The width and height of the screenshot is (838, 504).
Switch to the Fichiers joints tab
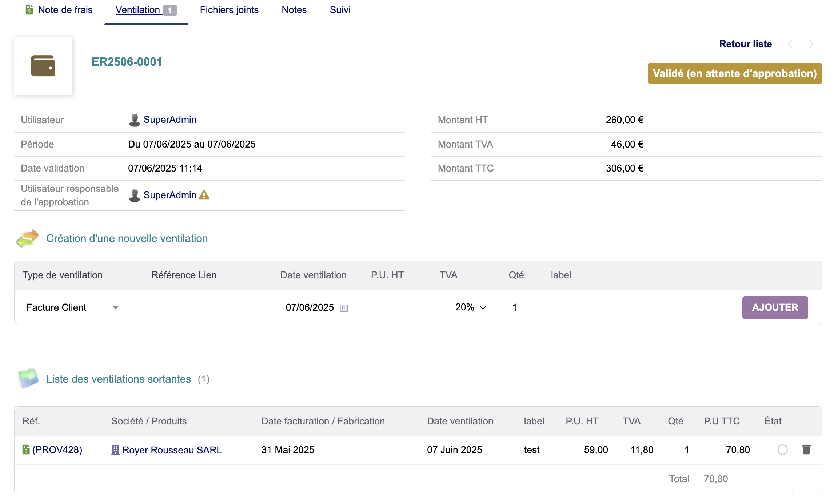point(229,10)
